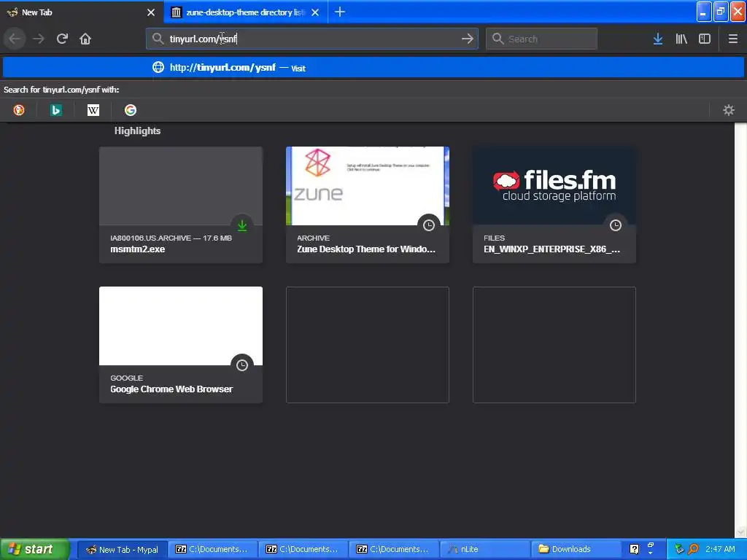Viewport: 747px width, 560px height.
Task: Select the Downloads taskbar button
Action: (575, 550)
